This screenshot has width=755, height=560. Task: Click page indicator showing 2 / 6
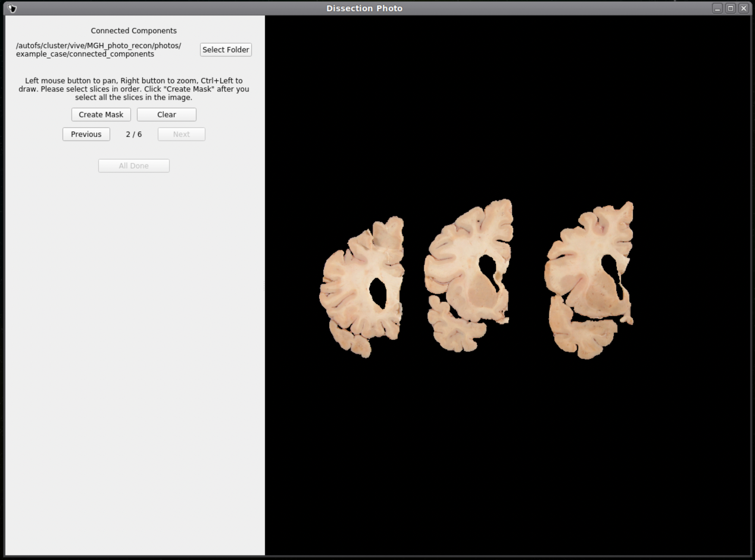point(133,134)
